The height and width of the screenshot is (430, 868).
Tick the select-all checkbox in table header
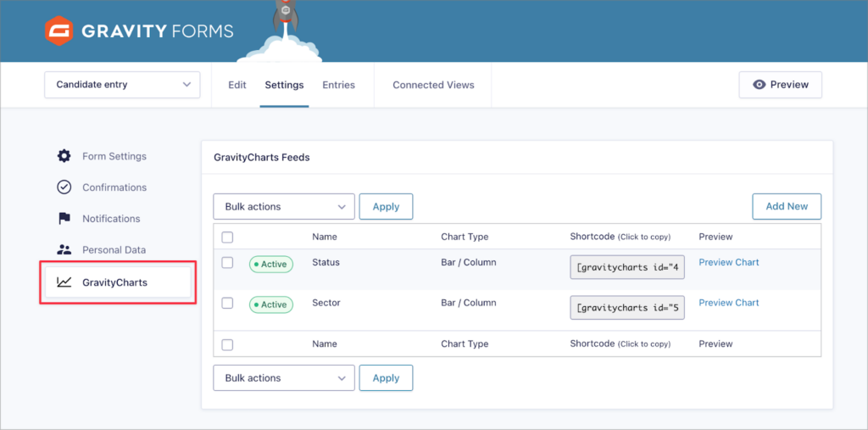tap(227, 237)
